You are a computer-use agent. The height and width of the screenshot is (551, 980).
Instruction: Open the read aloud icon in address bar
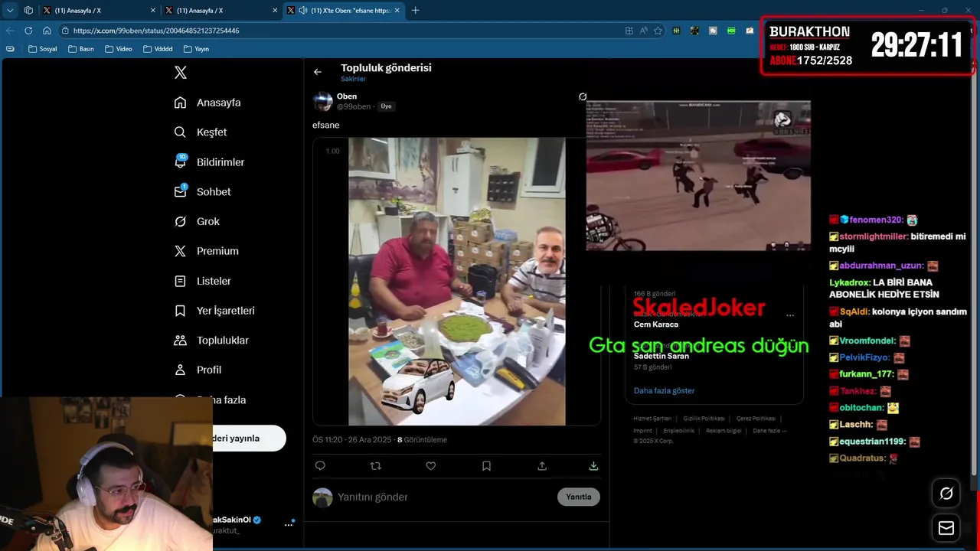coord(643,31)
